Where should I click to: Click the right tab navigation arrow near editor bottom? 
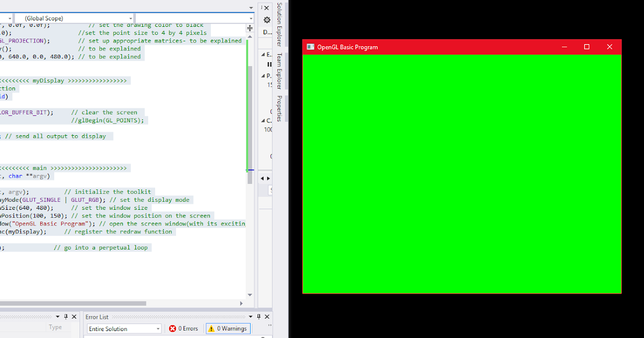click(267, 178)
